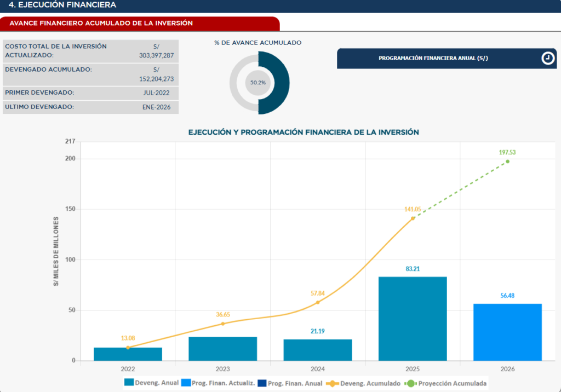561x392 pixels.
Task: Hide Deveng. Acumulado line from legend
Action: (x=363, y=383)
